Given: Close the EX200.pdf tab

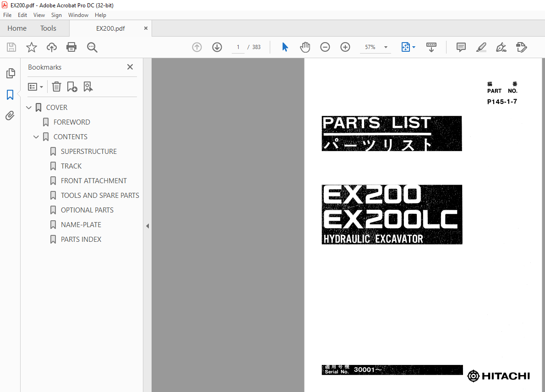Looking at the screenshot, I should tap(146, 28).
